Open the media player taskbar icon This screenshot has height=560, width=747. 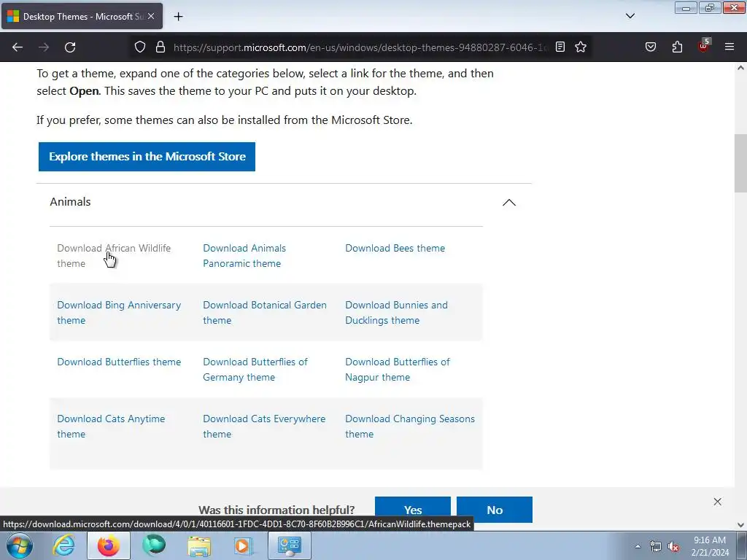(243, 545)
